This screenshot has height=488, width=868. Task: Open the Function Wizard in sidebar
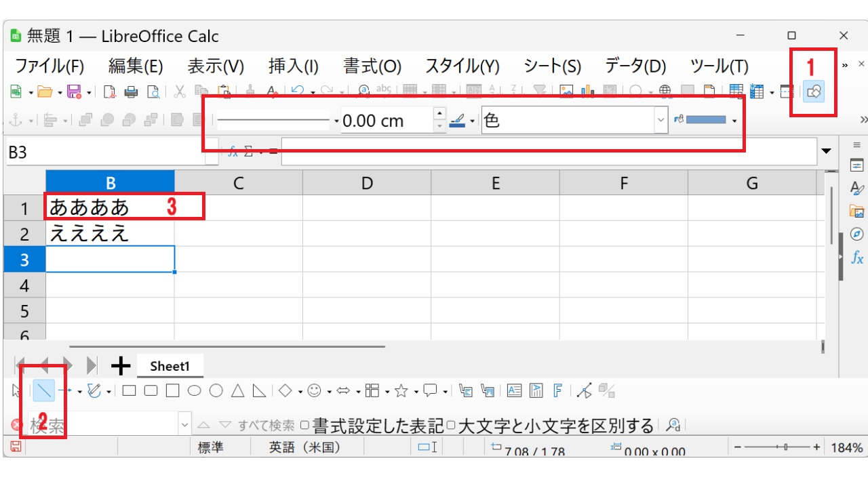click(857, 258)
